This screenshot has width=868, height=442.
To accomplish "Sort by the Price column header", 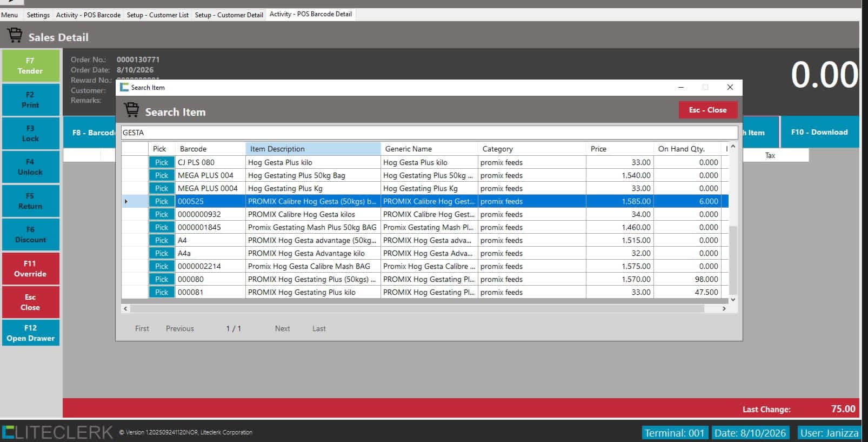I will click(x=620, y=149).
